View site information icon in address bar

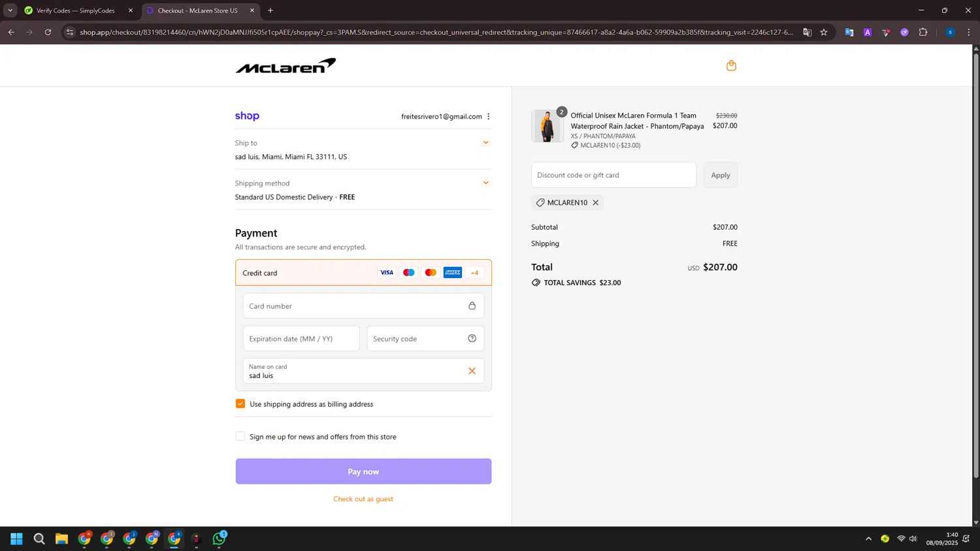click(70, 32)
